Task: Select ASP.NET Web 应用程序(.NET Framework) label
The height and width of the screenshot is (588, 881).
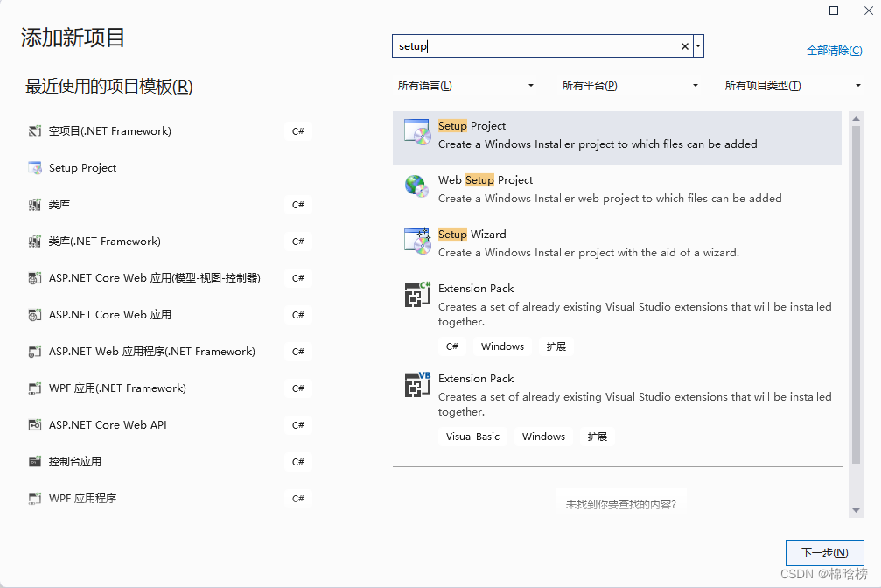Action: click(x=151, y=352)
